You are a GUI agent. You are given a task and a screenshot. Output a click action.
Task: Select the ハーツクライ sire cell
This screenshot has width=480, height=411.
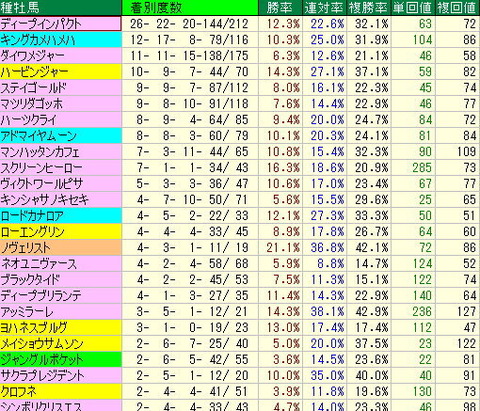[x=61, y=120]
